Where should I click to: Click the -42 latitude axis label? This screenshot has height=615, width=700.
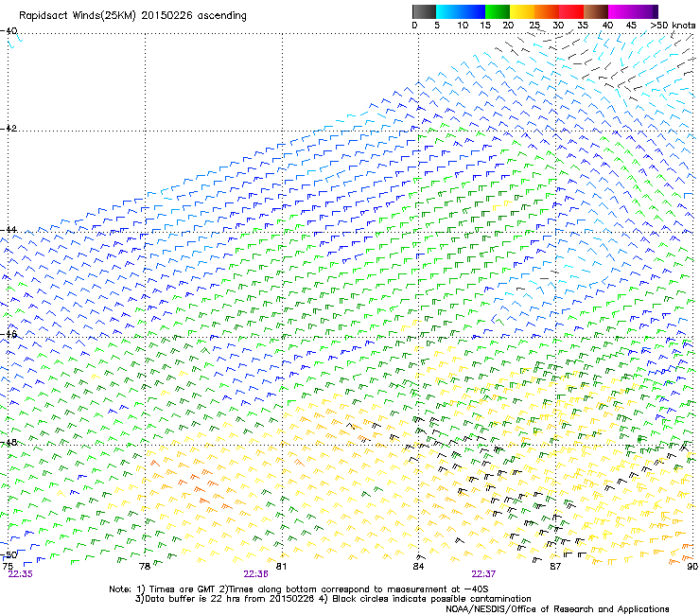point(9,128)
